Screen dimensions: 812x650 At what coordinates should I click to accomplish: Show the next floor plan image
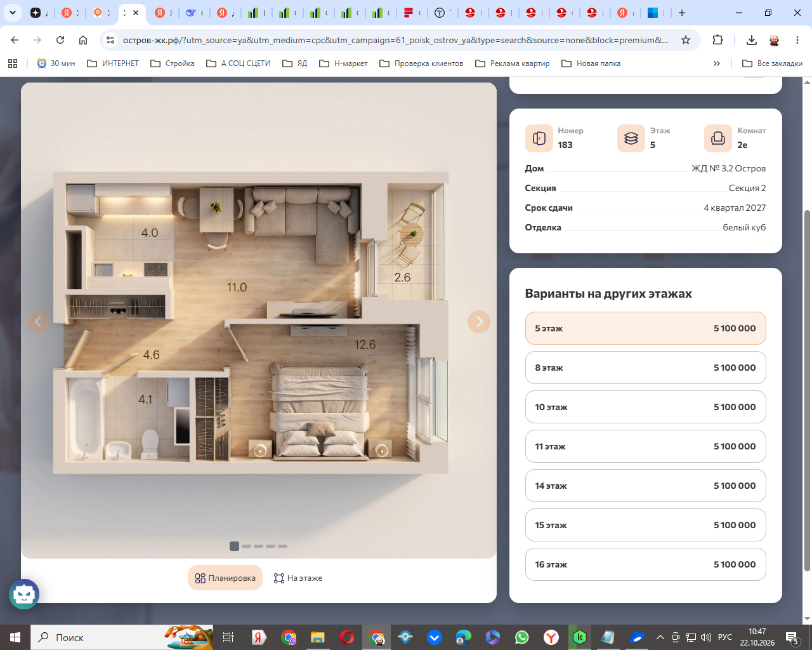pyautogui.click(x=479, y=322)
